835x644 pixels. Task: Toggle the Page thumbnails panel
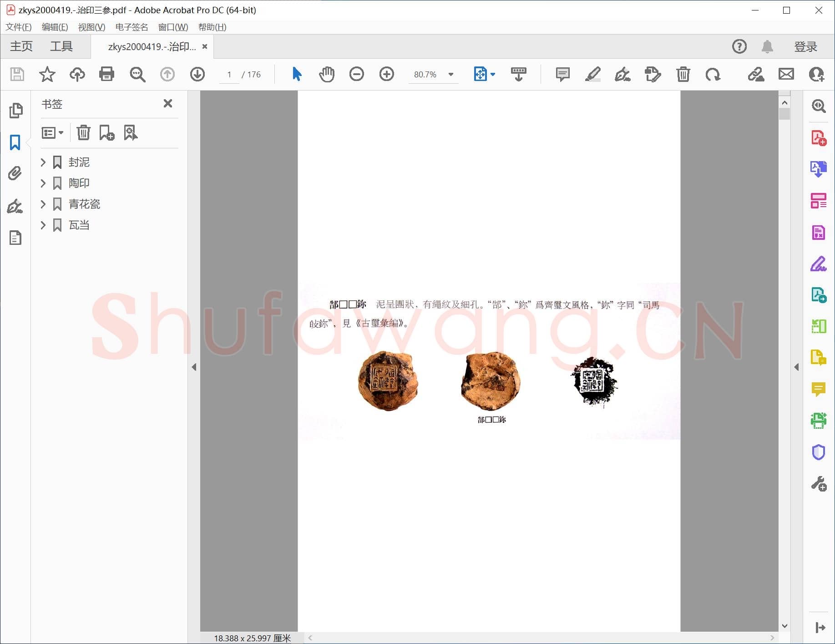click(x=15, y=111)
